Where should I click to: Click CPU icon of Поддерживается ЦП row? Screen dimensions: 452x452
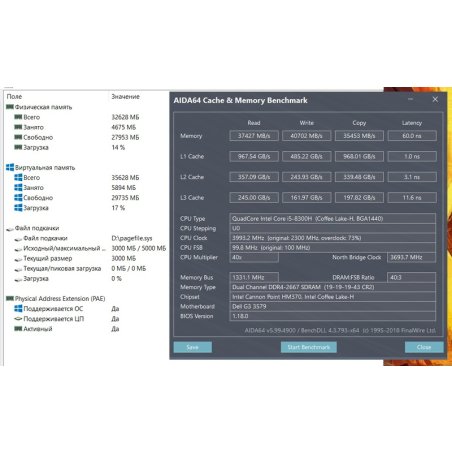point(18,319)
